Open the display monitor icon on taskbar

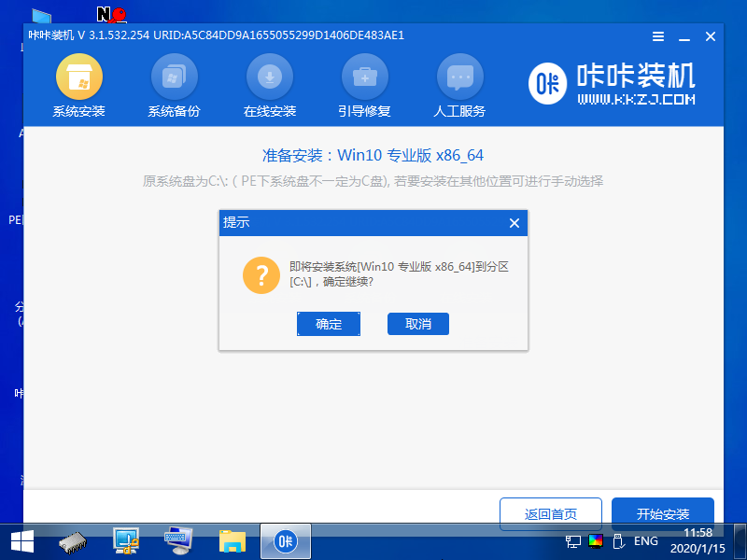(125, 540)
